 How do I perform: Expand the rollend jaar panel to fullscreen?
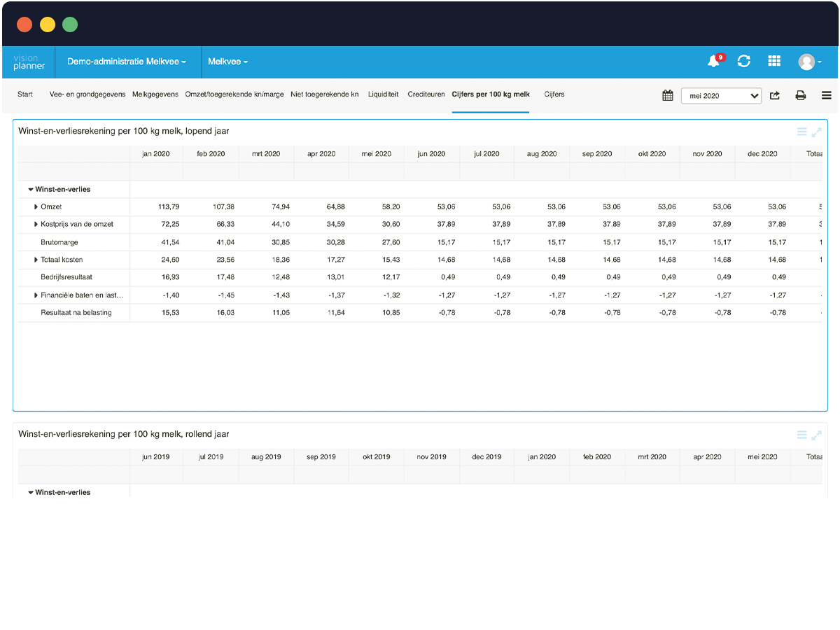tap(816, 435)
